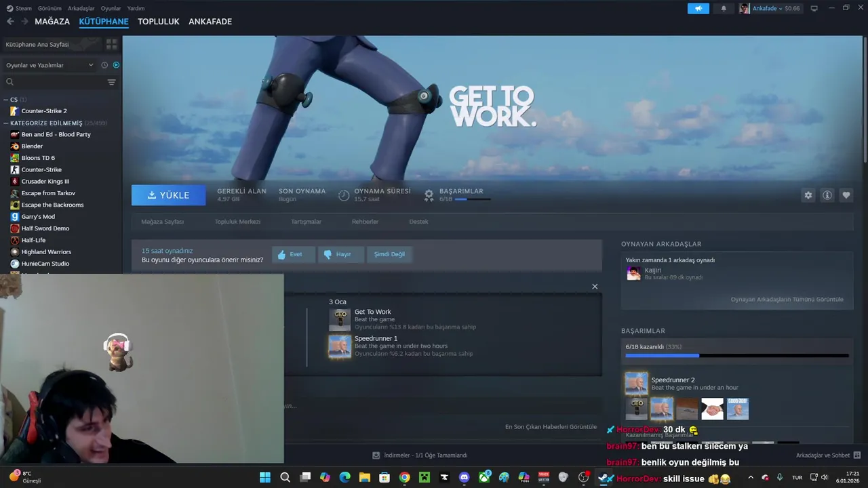Open the Steam menu
The image size is (868, 488).
tap(19, 8)
